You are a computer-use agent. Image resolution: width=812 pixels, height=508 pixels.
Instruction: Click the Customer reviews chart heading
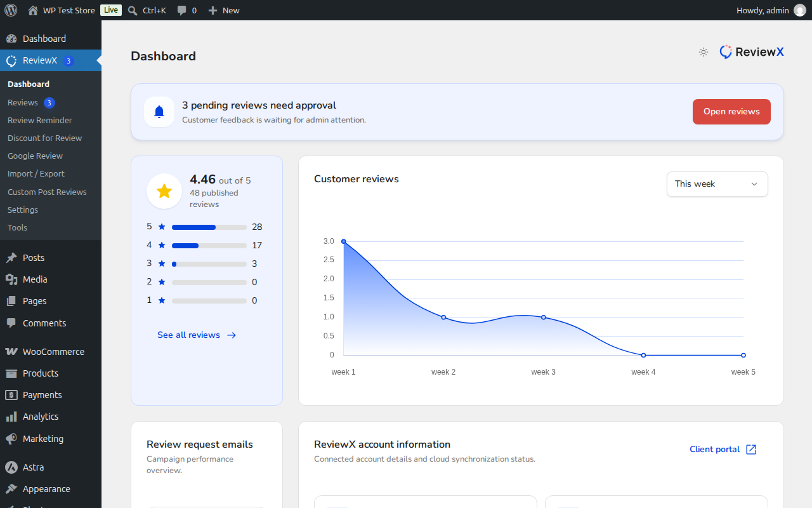[x=357, y=179]
